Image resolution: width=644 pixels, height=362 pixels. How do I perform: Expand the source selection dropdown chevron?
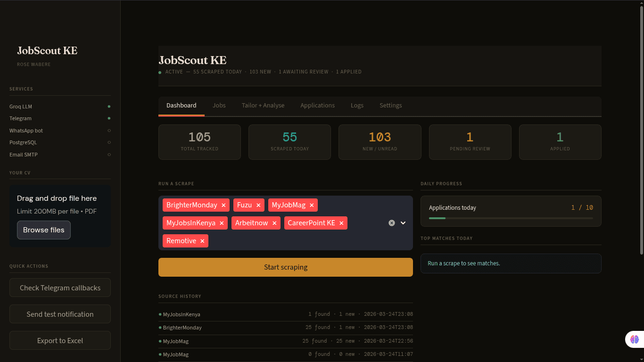pos(403,223)
